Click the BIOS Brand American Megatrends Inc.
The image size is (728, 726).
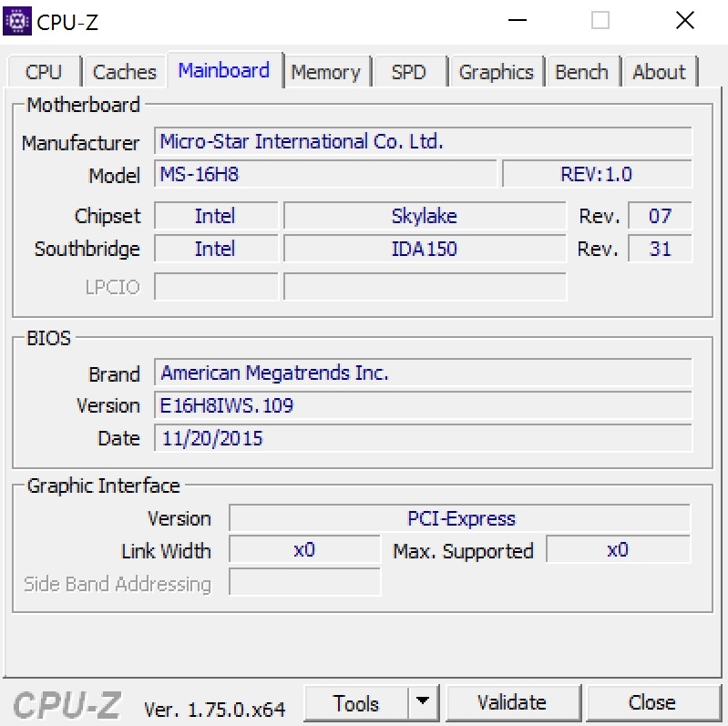pyautogui.click(x=423, y=373)
